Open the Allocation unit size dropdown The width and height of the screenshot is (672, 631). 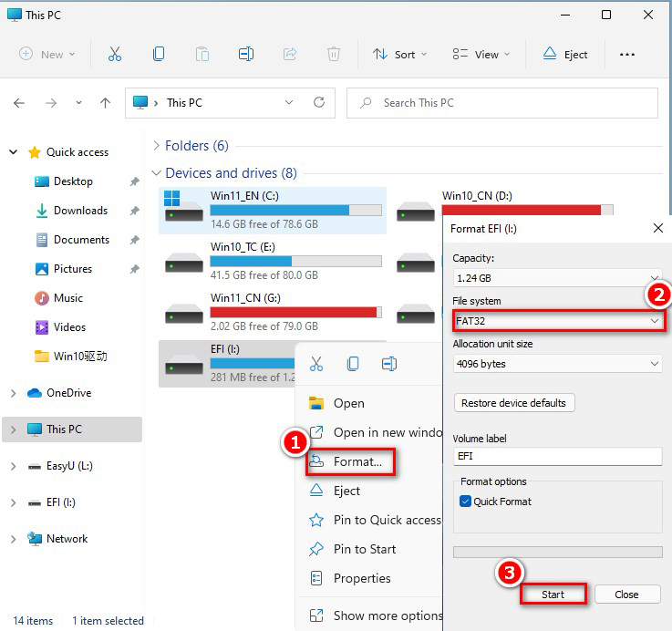click(558, 364)
